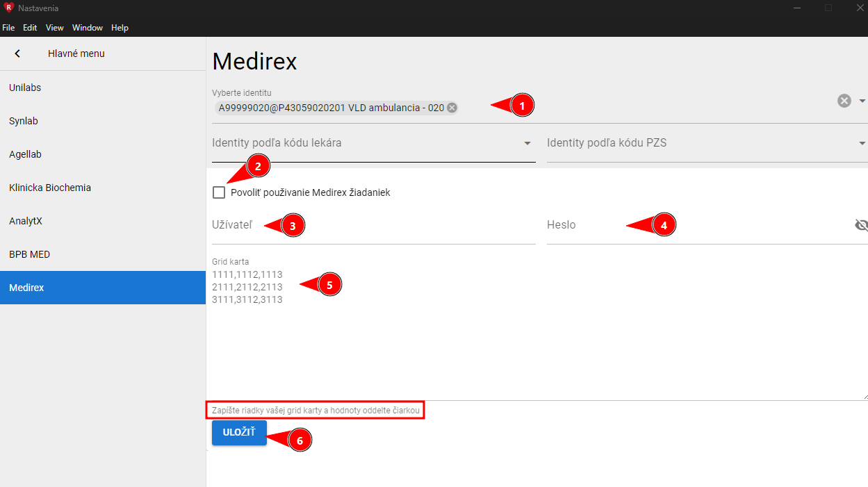Expand the Vyberte identitu dropdown arrow

tap(862, 101)
